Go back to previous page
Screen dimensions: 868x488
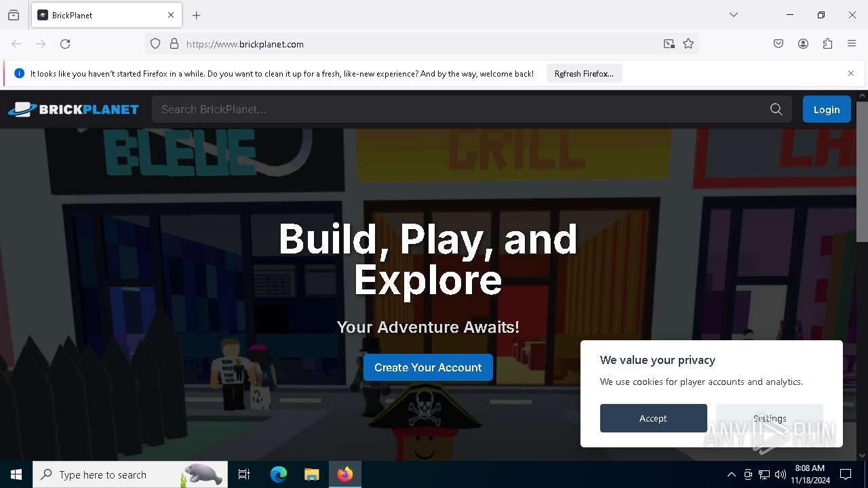tap(16, 44)
